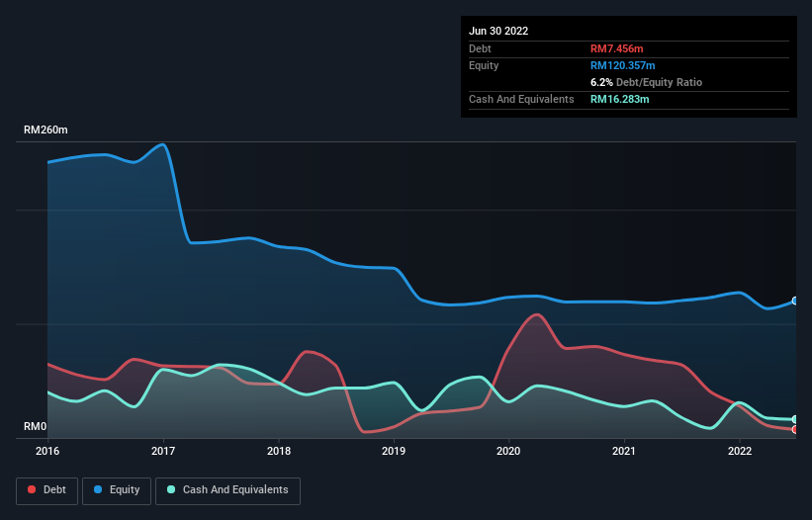The image size is (812, 520).
Task: Click the 6.2% Debt/Equity Ratio text
Action: (x=646, y=82)
